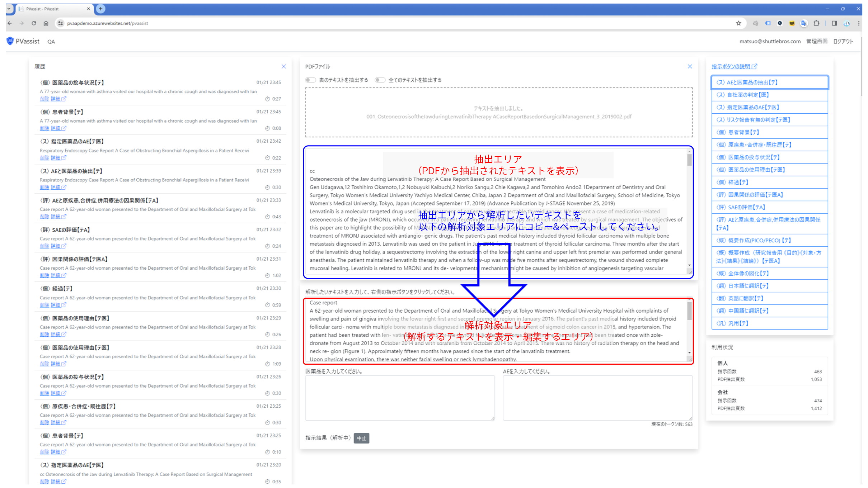Image resolution: width=868 pixels, height=488 pixels.
Task: Open the browser side panel icon
Action: pyautogui.click(x=834, y=23)
